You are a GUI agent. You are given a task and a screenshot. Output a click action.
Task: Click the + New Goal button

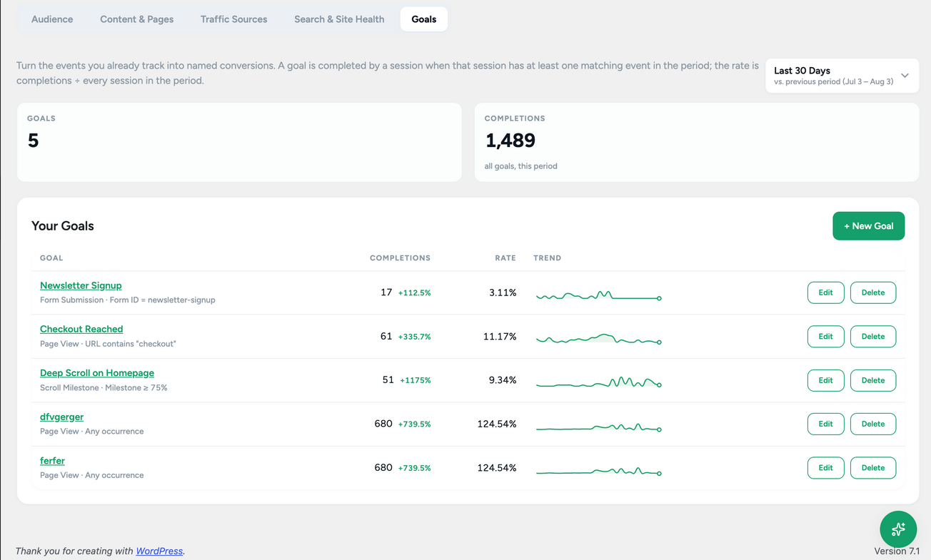(868, 226)
